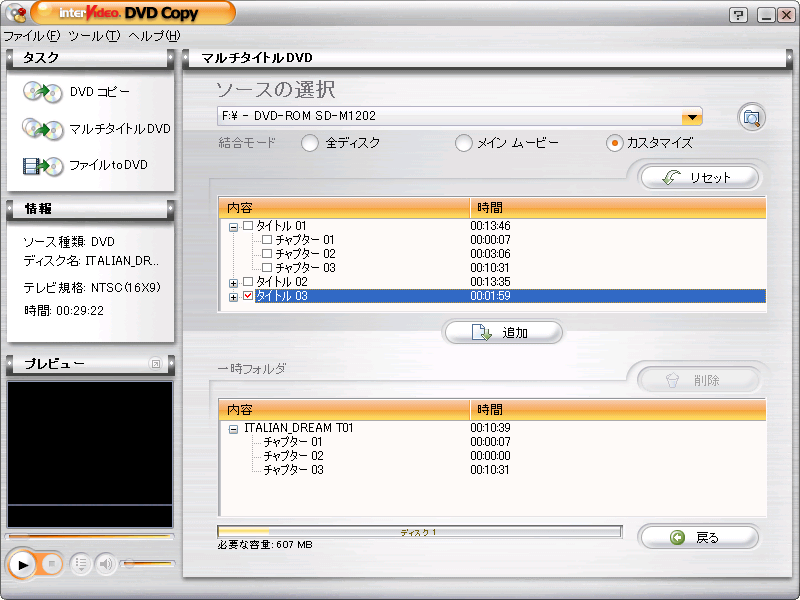Click the リセット button
800x600 pixels.
[x=699, y=178]
